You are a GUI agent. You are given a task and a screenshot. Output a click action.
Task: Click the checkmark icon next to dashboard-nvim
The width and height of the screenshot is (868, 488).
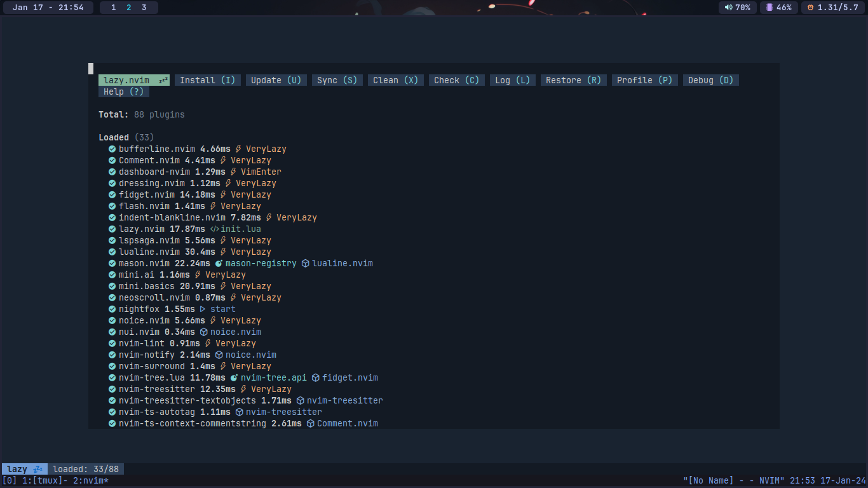112,172
